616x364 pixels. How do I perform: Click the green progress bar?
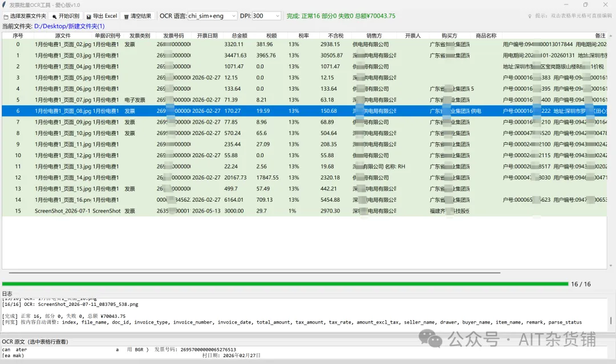pos(285,284)
